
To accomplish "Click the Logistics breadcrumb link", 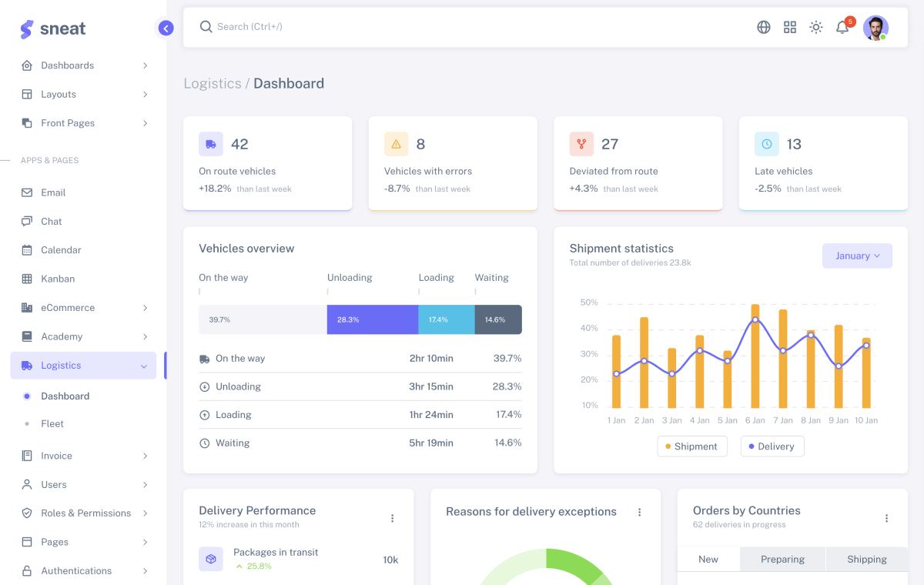I will click(213, 83).
